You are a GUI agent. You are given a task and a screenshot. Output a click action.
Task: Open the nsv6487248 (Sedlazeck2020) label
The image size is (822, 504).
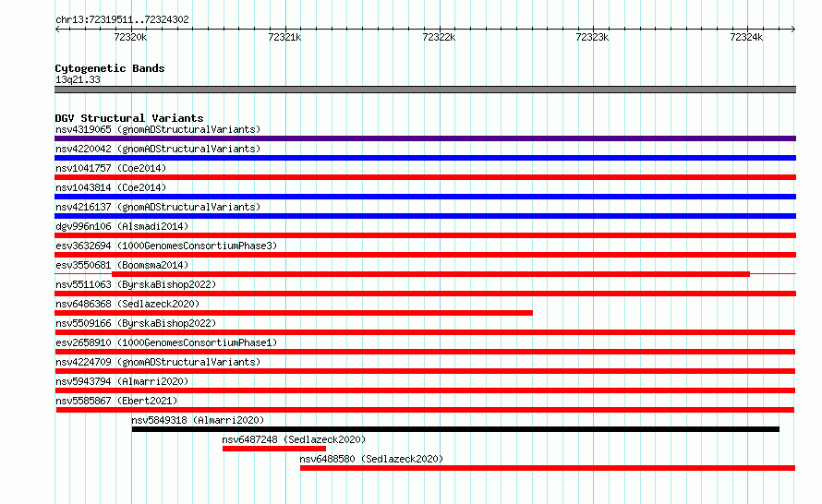click(x=294, y=439)
